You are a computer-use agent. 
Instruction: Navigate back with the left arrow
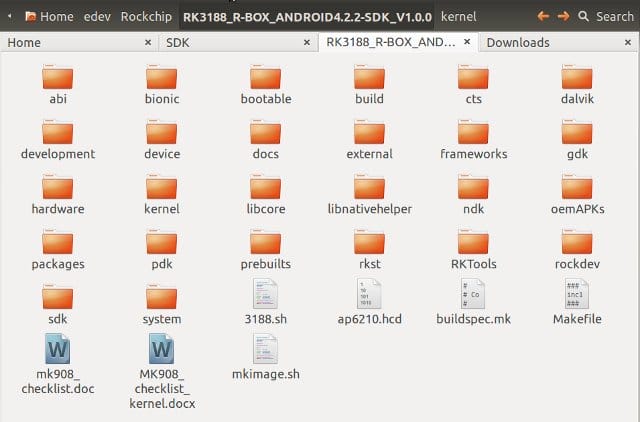[543, 16]
